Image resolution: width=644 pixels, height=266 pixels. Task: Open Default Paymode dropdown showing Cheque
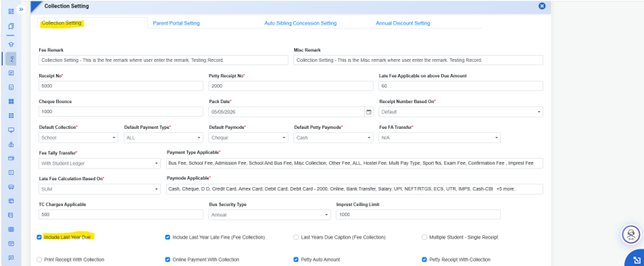point(249,138)
